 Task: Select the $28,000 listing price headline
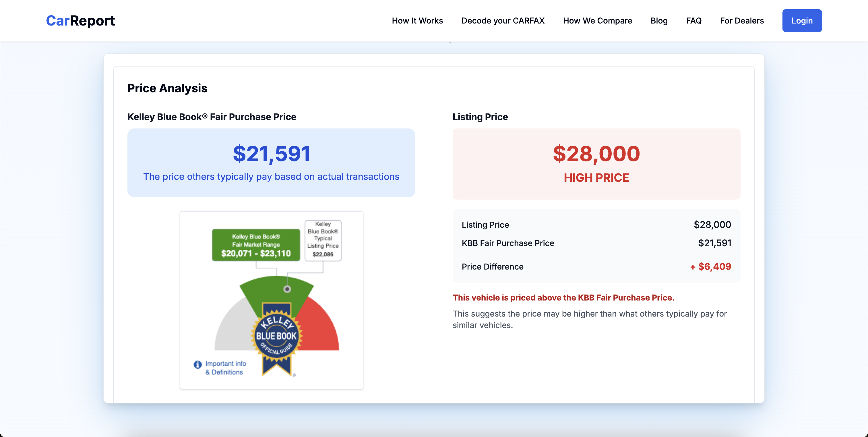[596, 153]
